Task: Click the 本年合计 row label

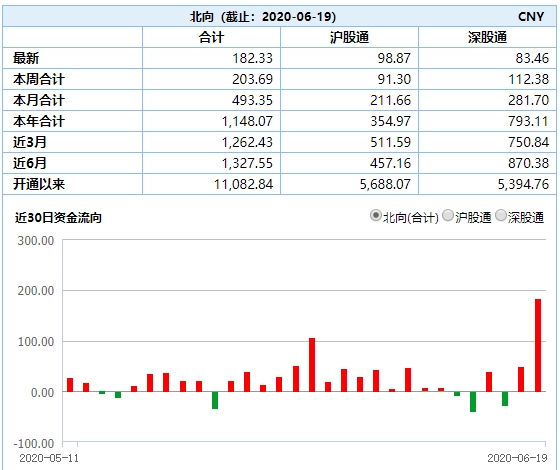Action: (x=39, y=121)
